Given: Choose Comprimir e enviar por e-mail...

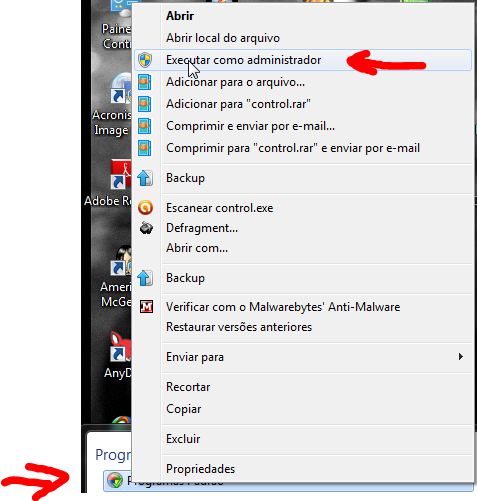Looking at the screenshot, I should pos(250,126).
